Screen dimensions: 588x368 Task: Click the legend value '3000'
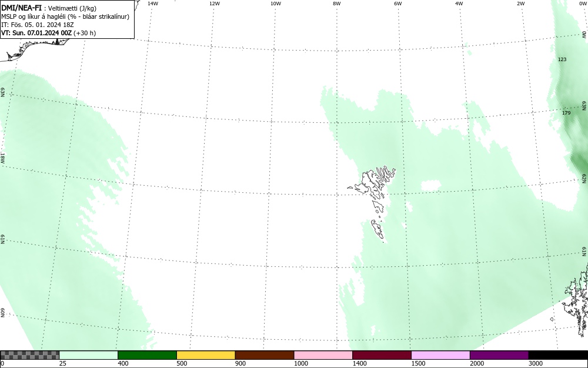536,363
